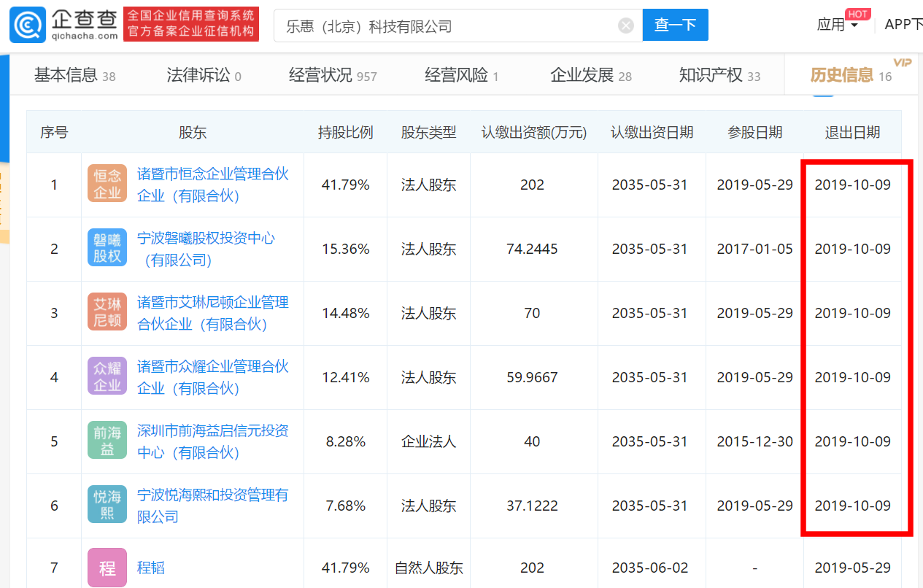The height and width of the screenshot is (588, 923).
Task: Click the 退出日期 column header
Action: point(852,132)
